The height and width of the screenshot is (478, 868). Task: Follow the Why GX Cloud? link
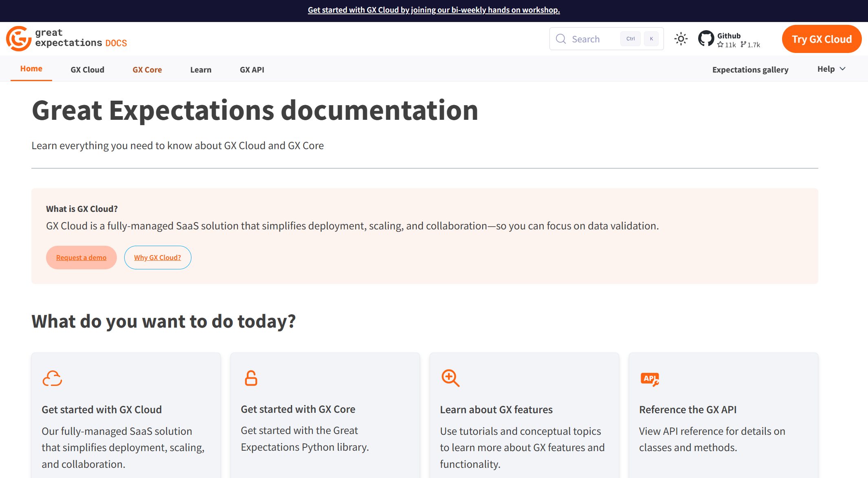tap(157, 258)
